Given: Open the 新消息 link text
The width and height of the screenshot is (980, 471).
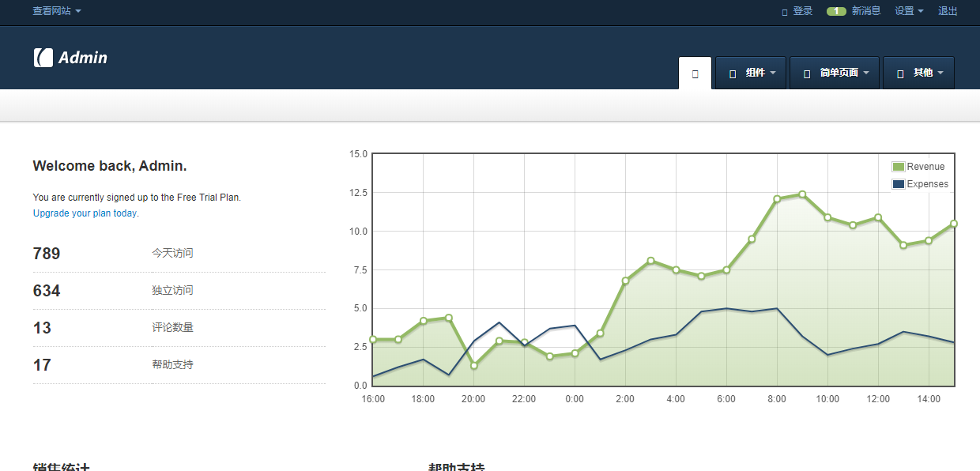Looking at the screenshot, I should 866,11.
